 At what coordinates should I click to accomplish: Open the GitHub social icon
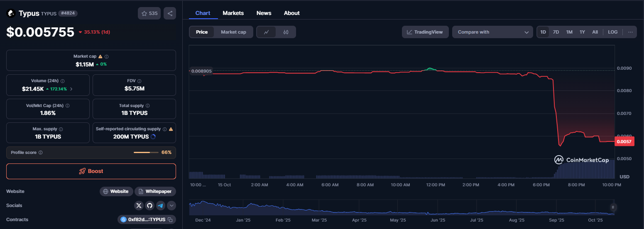(150, 205)
